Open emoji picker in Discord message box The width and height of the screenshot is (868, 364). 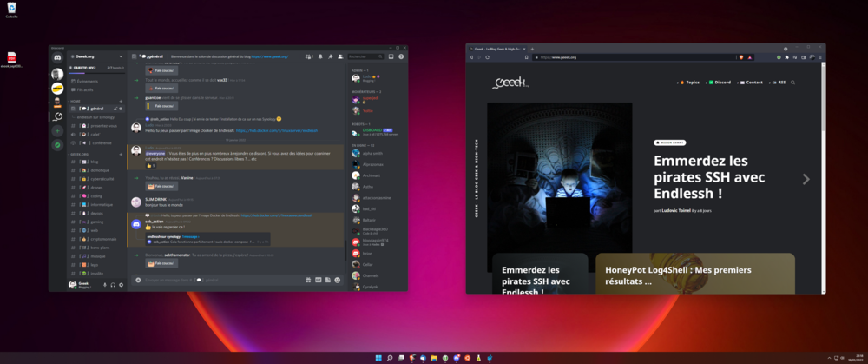pyautogui.click(x=337, y=281)
